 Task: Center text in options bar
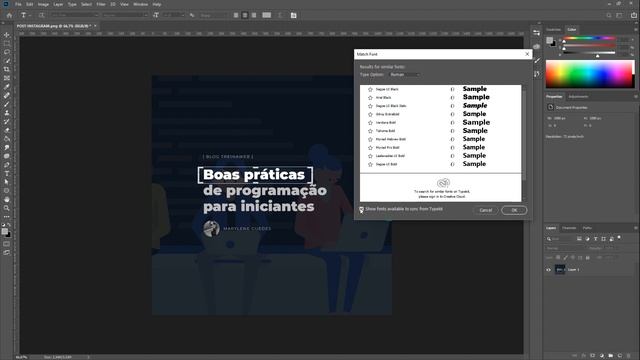(x=245, y=15)
